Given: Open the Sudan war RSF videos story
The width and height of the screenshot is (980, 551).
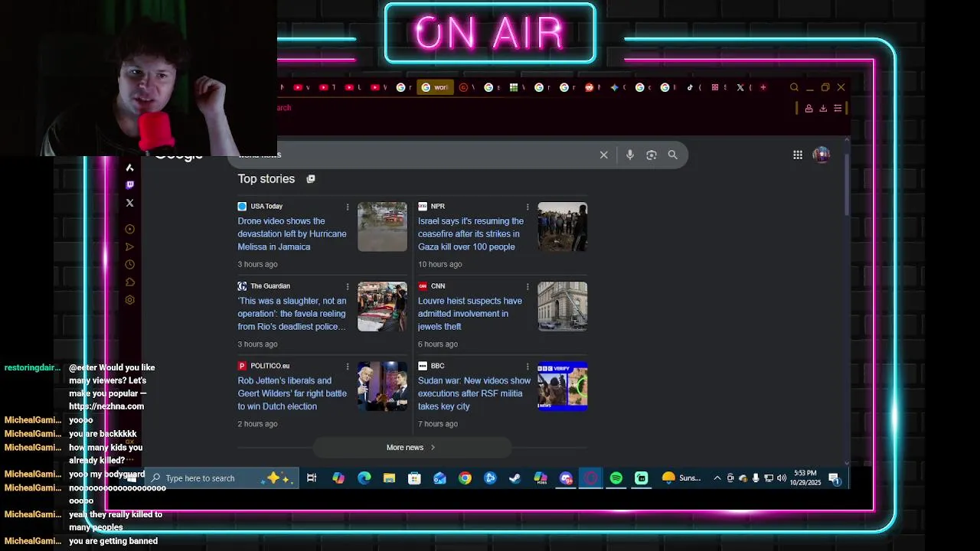Looking at the screenshot, I should [x=474, y=393].
